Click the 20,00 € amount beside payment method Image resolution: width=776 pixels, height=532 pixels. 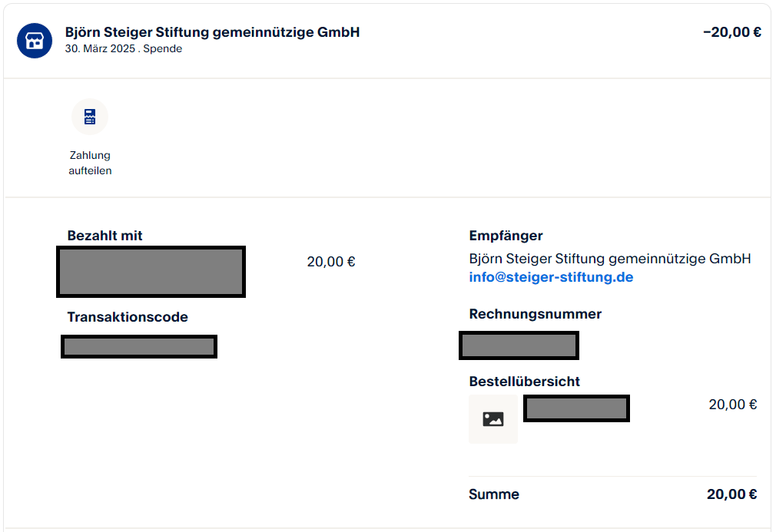[x=331, y=262]
